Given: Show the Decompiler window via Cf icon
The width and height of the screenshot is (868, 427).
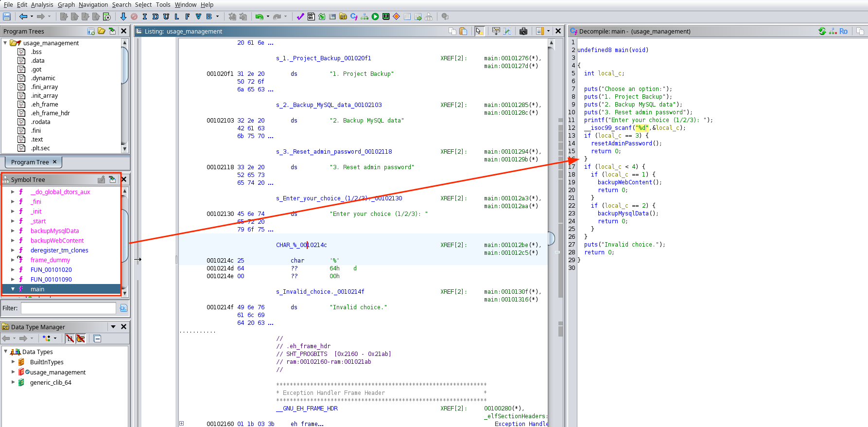Looking at the screenshot, I should pos(354,17).
